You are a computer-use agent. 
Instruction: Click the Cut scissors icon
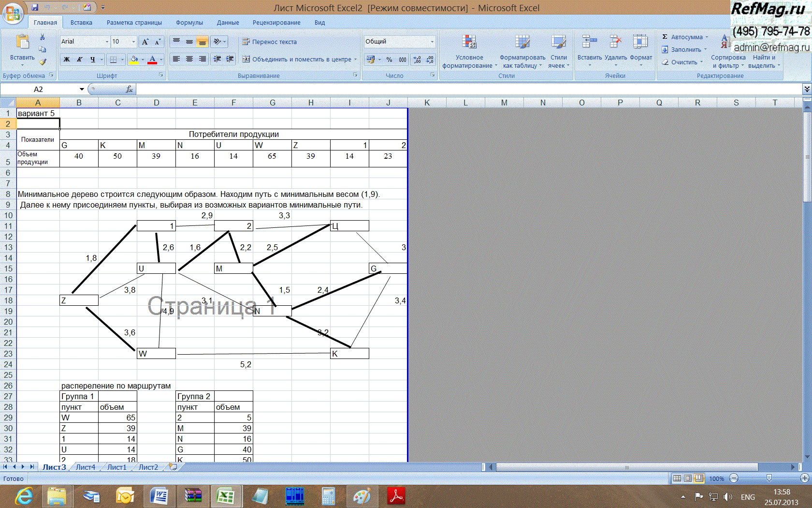(x=43, y=37)
